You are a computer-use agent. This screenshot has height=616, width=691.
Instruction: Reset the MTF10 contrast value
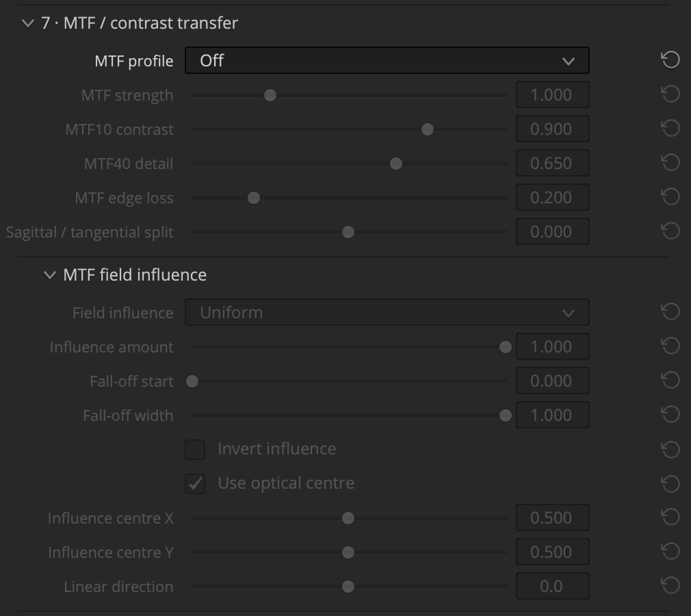pos(670,128)
